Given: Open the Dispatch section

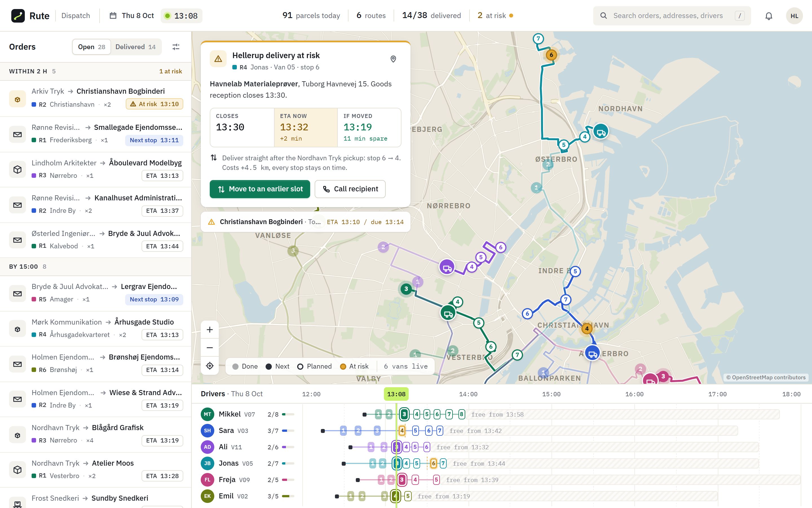Looking at the screenshot, I should (x=76, y=16).
